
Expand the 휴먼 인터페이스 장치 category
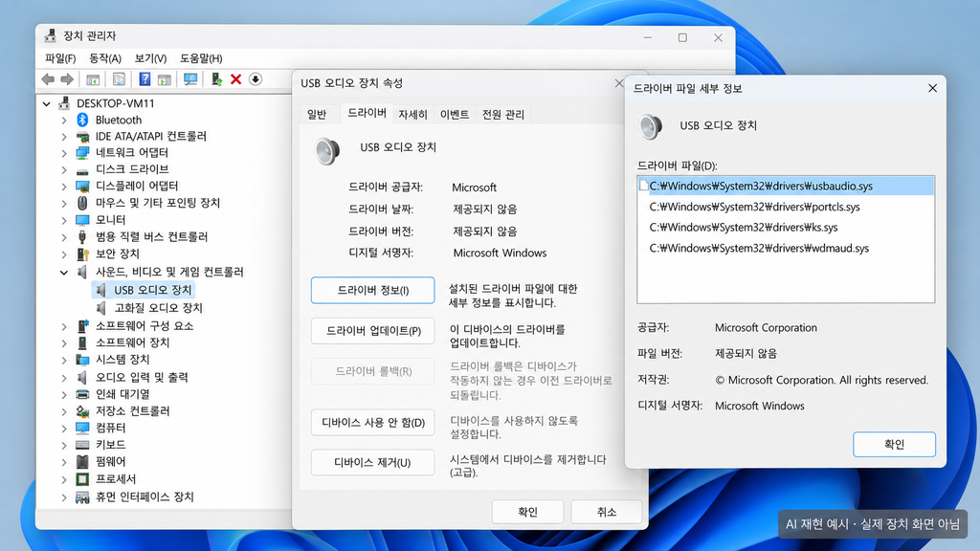point(64,497)
